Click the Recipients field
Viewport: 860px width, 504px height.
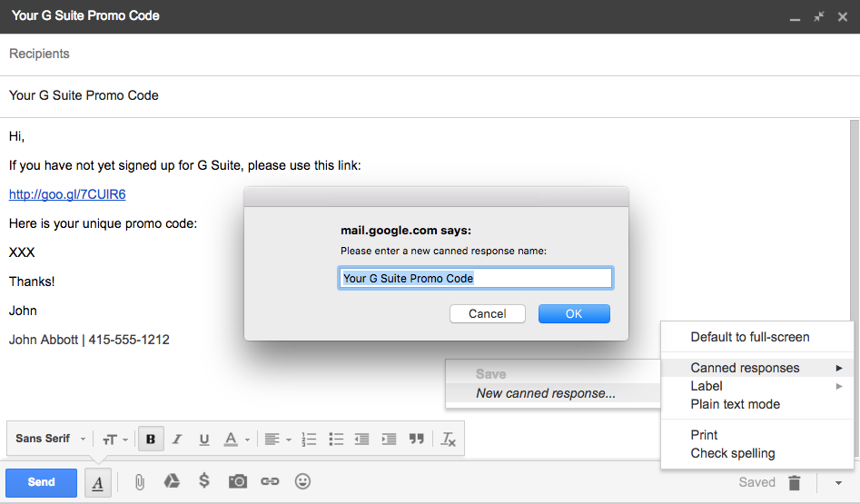click(430, 54)
